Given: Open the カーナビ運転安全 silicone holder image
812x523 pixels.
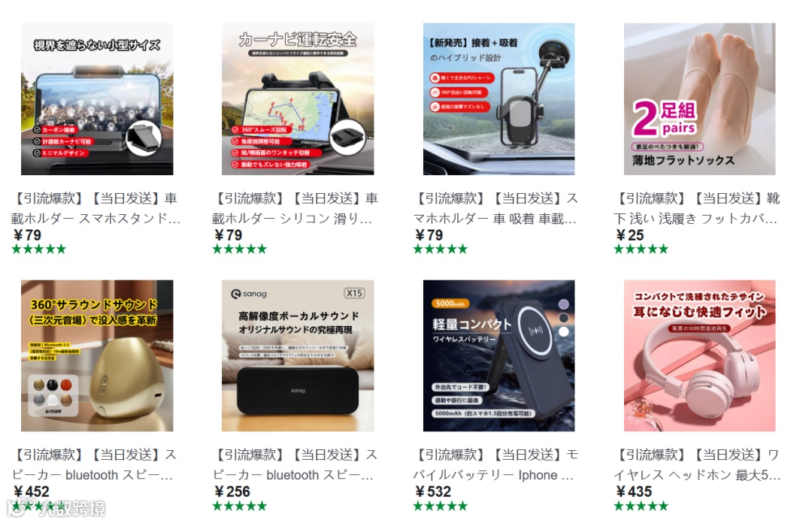Looking at the screenshot, I should (298, 99).
